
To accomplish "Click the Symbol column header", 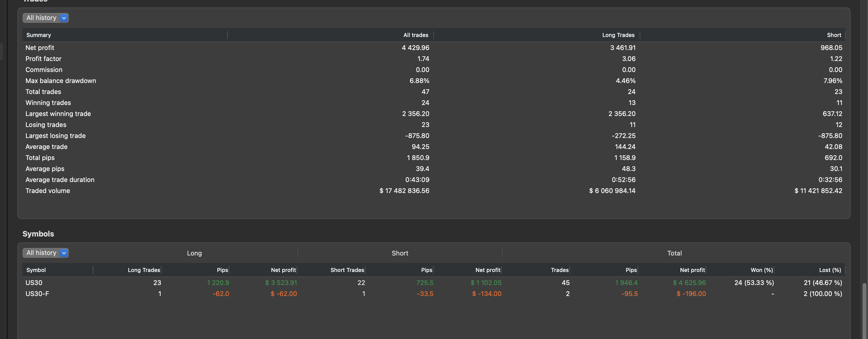I will [x=36, y=270].
